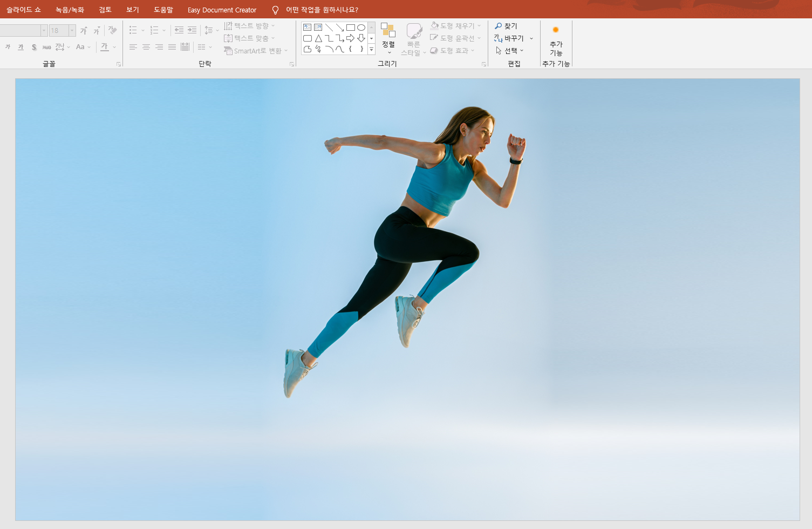Select the line arrow shape
The width and height of the screenshot is (812, 529).
click(x=340, y=28)
